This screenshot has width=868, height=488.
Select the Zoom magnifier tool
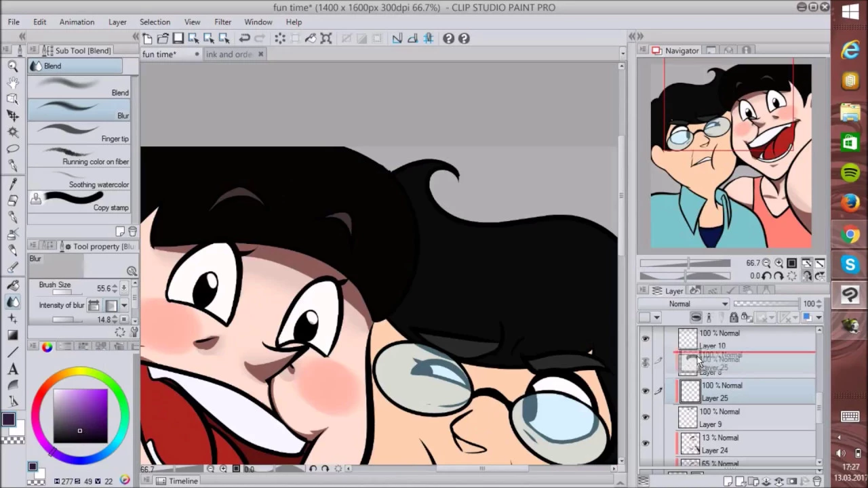[13, 66]
